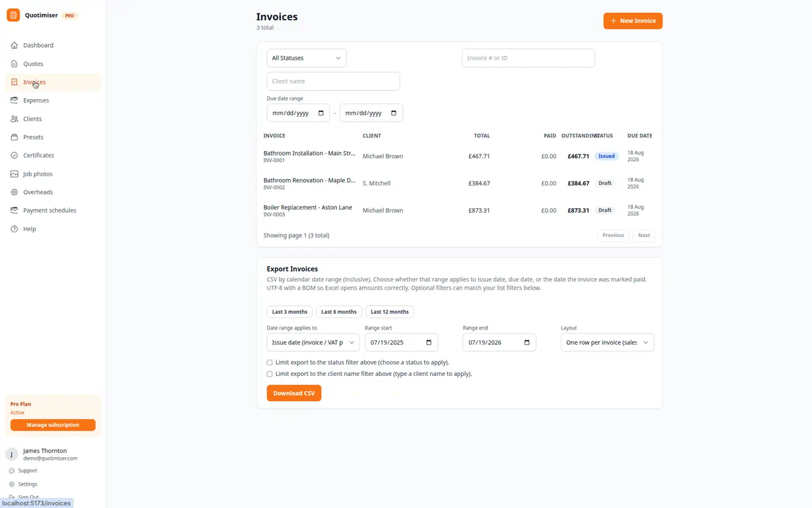Open calendar picker in Range end field
Screen dimensions: 812x508
point(527,342)
